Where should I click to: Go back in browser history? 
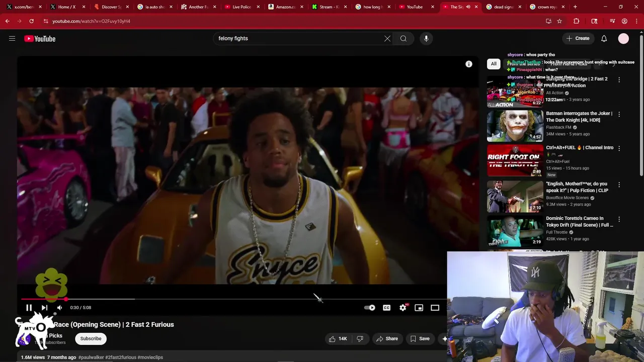pyautogui.click(x=7, y=21)
